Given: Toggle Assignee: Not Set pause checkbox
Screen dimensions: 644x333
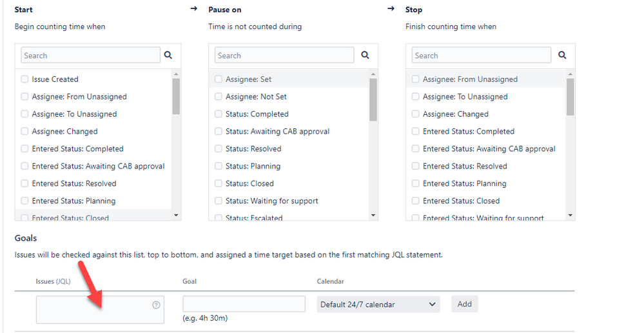Looking at the screenshot, I should point(219,97).
